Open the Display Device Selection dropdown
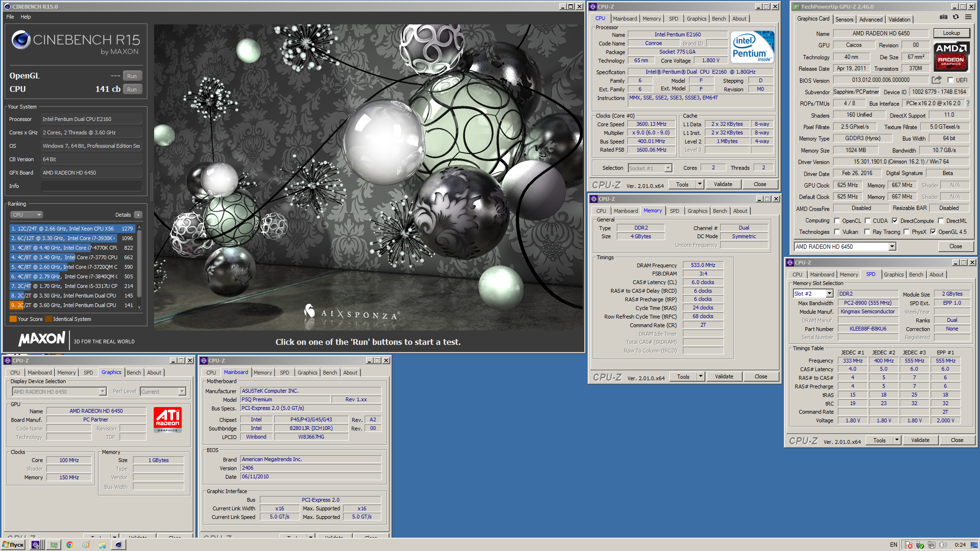This screenshot has width=980, height=551. click(x=59, y=392)
